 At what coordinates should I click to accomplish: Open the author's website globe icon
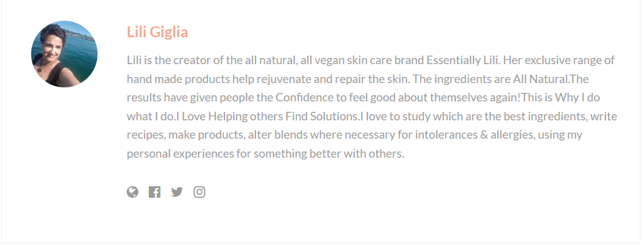[133, 192]
